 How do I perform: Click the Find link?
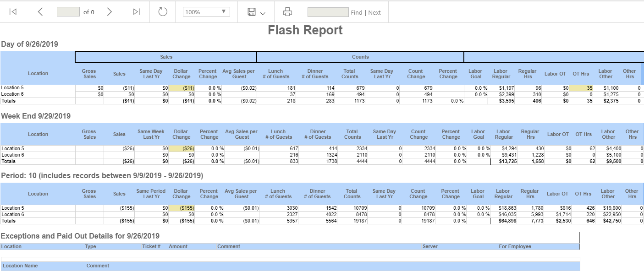point(357,12)
